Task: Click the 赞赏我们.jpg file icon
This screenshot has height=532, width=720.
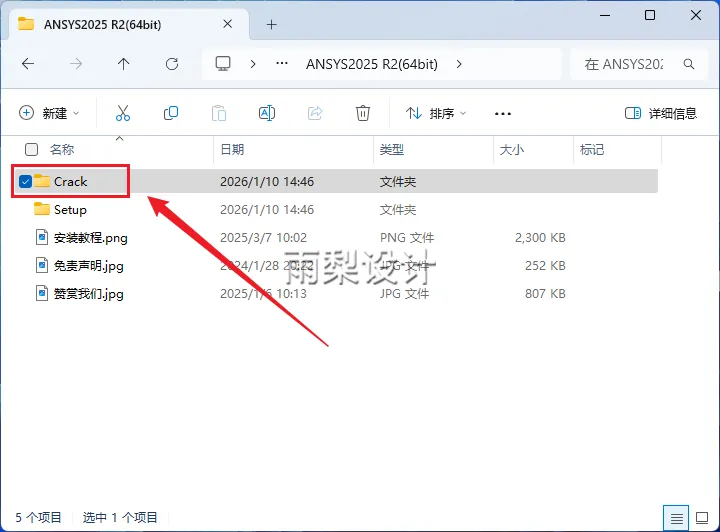Action: (42, 293)
